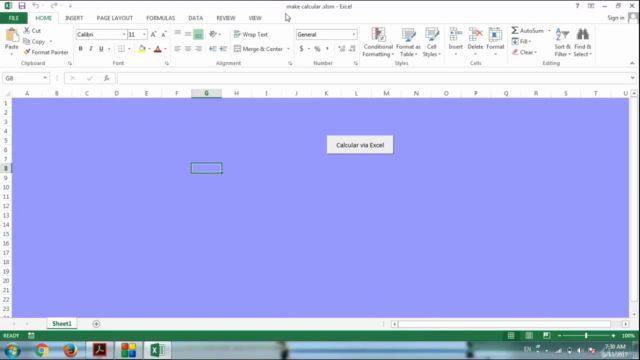The image size is (640, 360).
Task: Toggle Wrap Text
Action: tap(251, 34)
